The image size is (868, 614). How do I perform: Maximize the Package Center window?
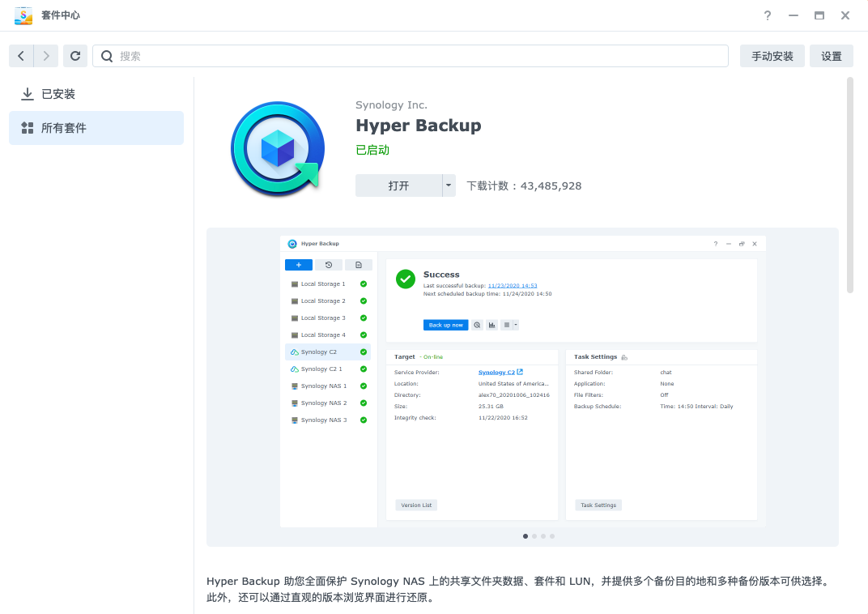tap(819, 15)
